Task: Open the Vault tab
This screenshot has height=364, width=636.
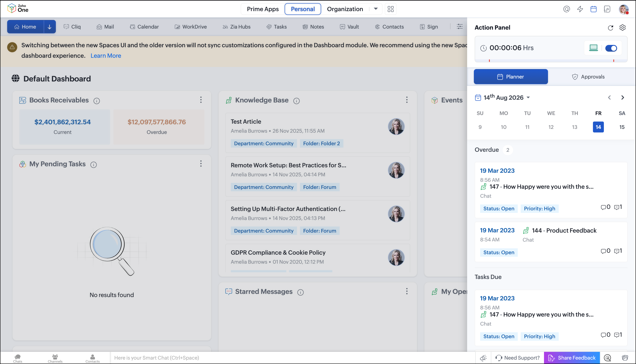Action: click(x=349, y=27)
